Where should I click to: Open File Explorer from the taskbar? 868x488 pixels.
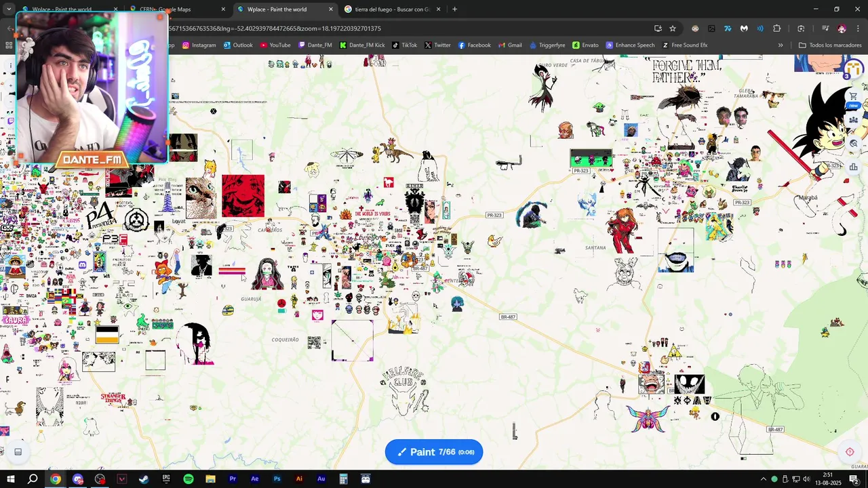point(210,479)
